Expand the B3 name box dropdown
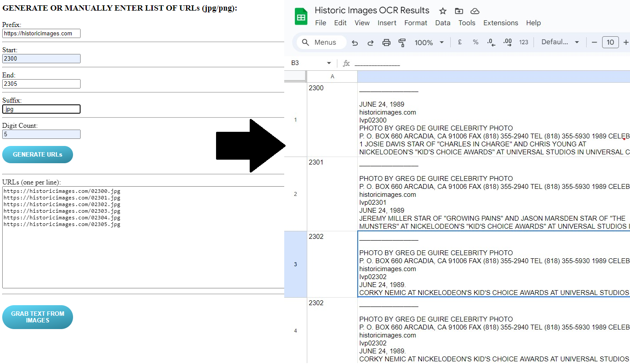This screenshot has width=630, height=364. pos(329,63)
